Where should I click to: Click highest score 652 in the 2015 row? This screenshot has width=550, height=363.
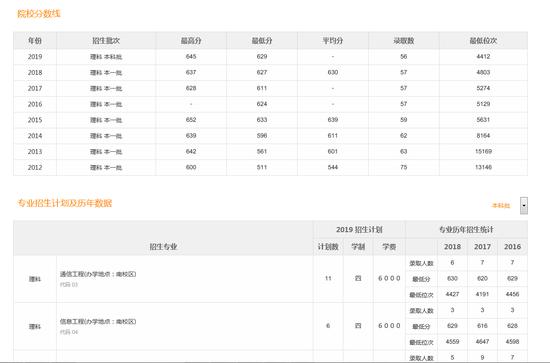191,120
